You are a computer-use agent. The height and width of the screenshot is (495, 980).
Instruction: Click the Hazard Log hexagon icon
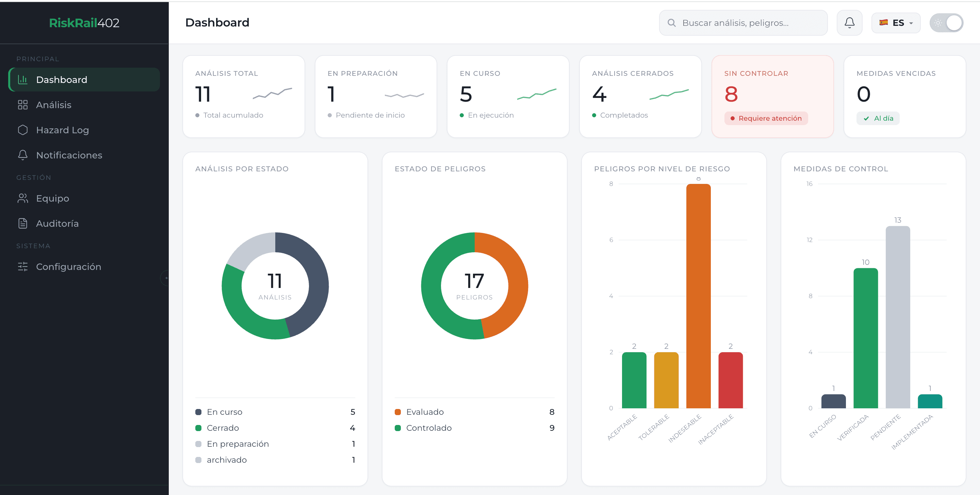pyautogui.click(x=23, y=130)
